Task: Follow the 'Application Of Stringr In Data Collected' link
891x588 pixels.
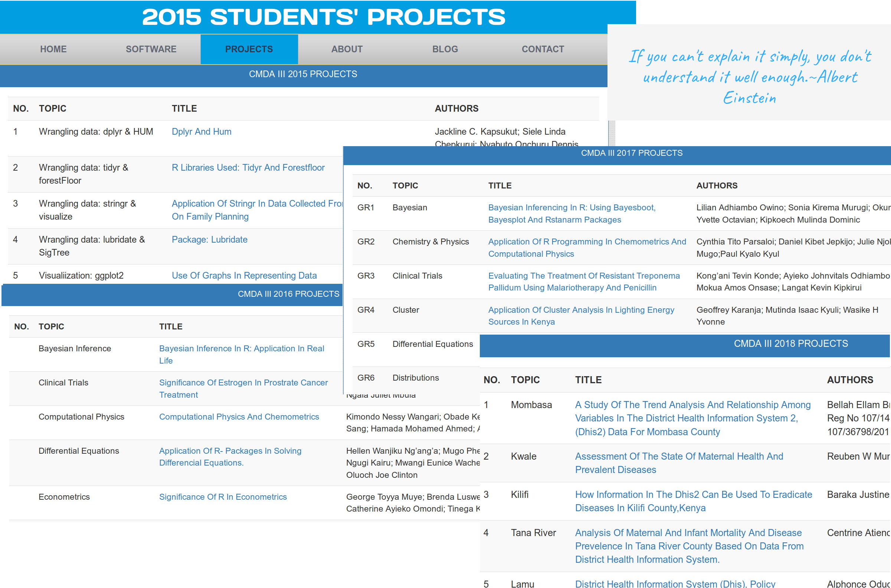Action: [257, 210]
